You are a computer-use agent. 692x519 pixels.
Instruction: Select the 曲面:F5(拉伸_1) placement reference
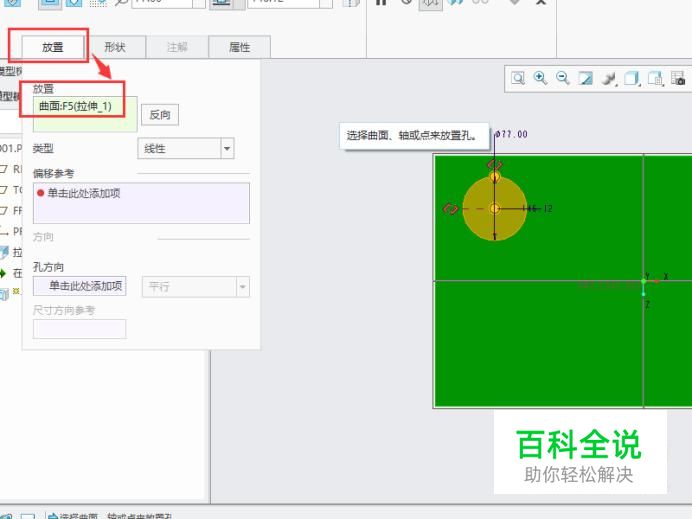click(x=75, y=106)
